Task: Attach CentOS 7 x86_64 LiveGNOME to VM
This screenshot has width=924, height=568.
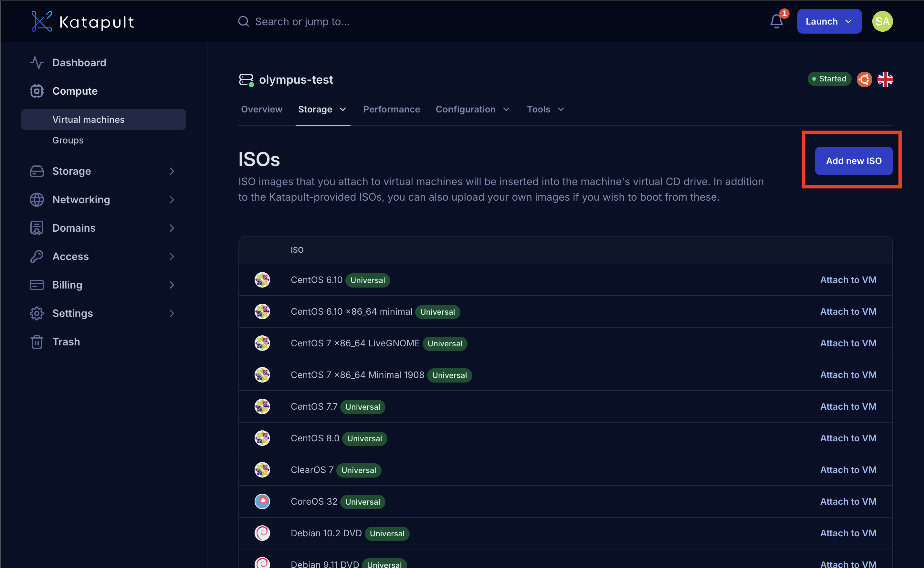Action: point(848,343)
